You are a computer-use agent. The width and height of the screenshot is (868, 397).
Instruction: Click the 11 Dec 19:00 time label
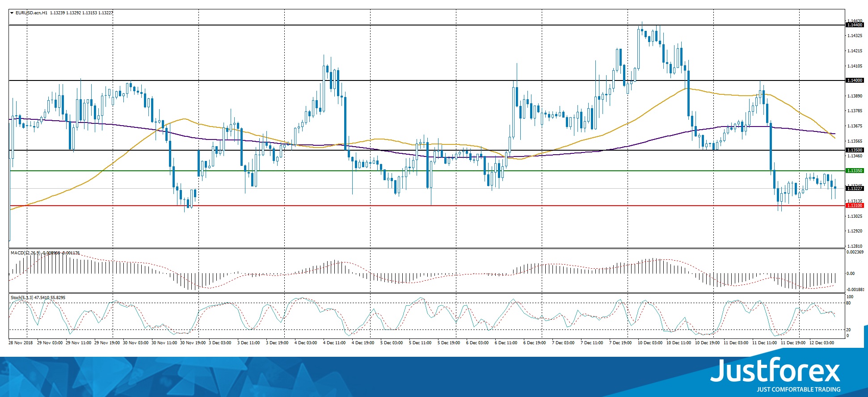793,343
